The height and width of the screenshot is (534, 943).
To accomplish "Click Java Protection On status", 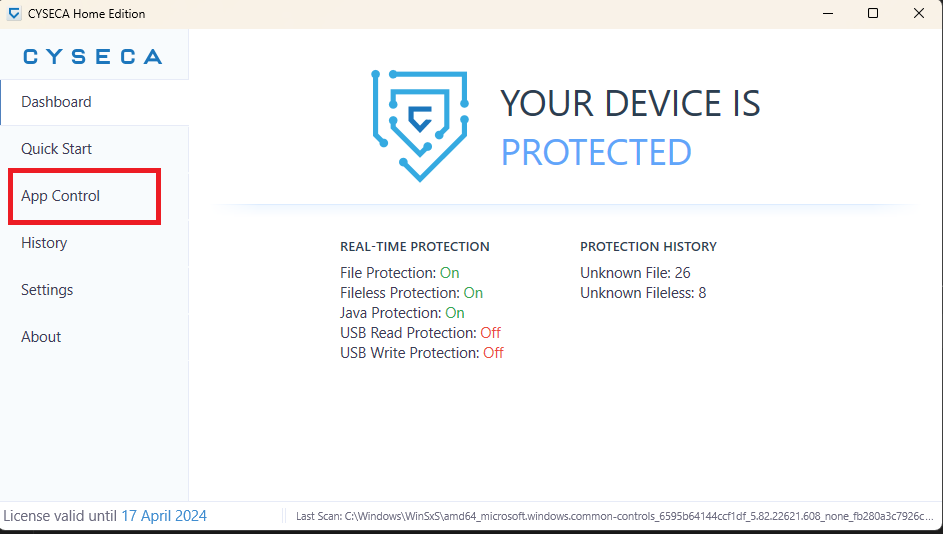I will tap(454, 313).
